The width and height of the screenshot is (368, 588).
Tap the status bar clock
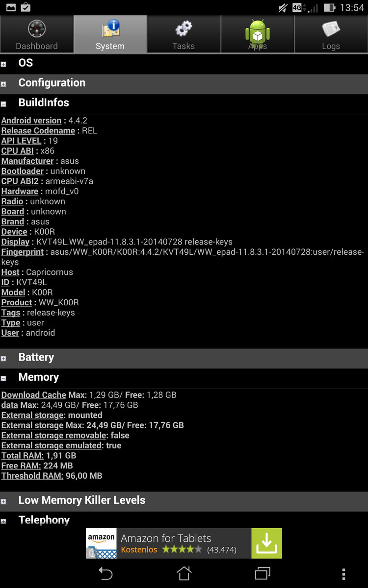(x=352, y=8)
